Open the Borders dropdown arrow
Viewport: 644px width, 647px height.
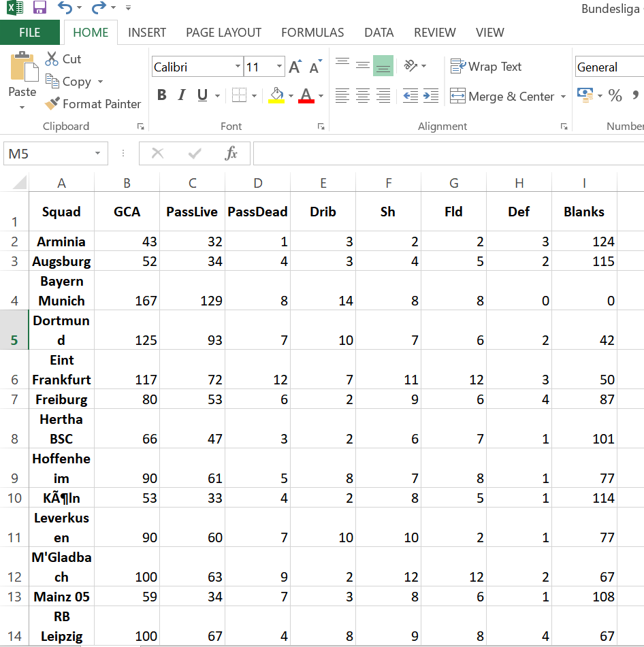pyautogui.click(x=255, y=96)
